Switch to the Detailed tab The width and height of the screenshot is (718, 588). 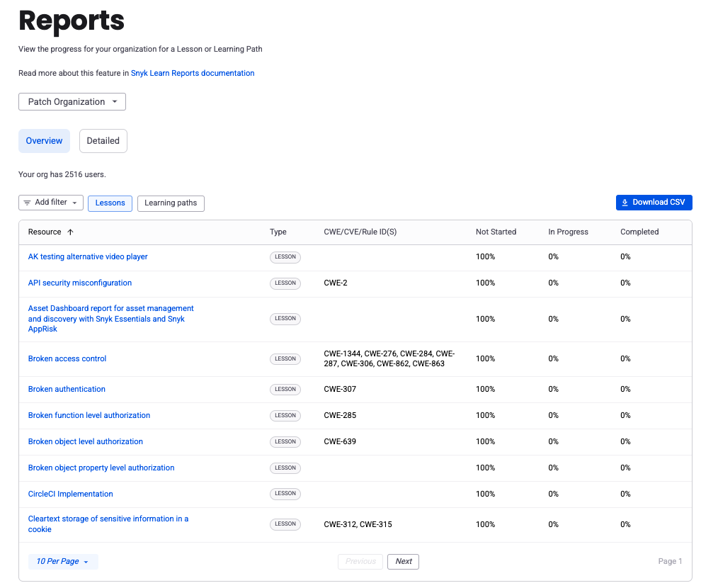pyautogui.click(x=103, y=141)
